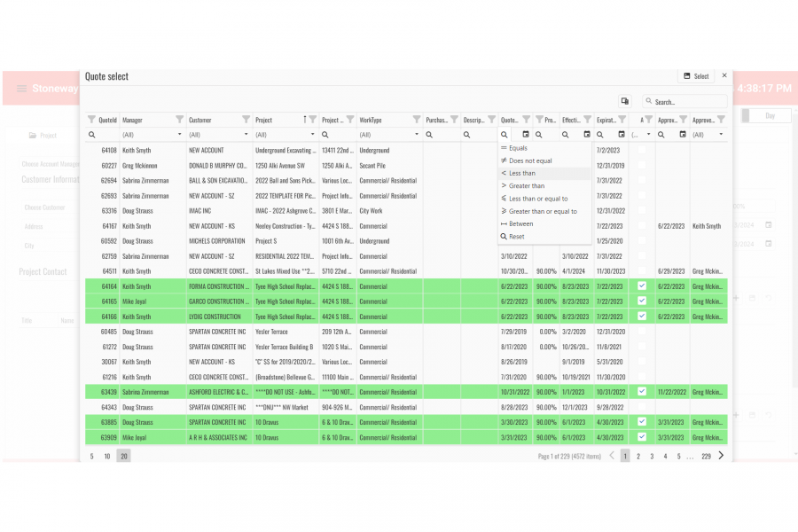Choose Between filter operation
Screen dimensions: 798x532
(x=544, y=224)
